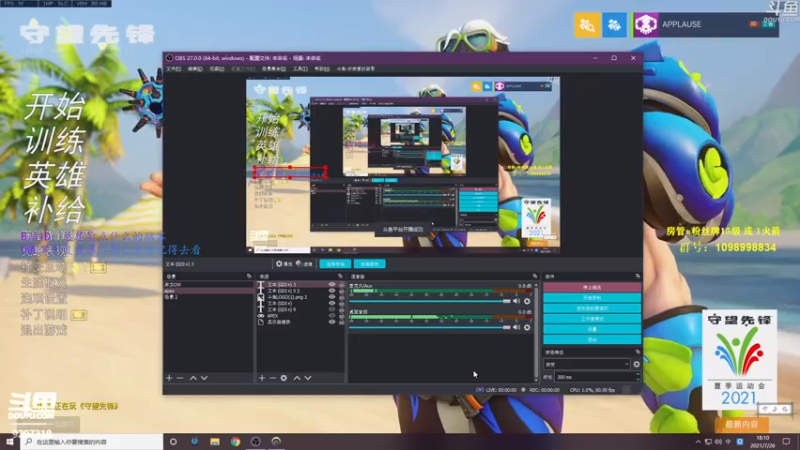800x450 pixels.
Task: Open the 编辑(E) menu
Action: pos(195,69)
